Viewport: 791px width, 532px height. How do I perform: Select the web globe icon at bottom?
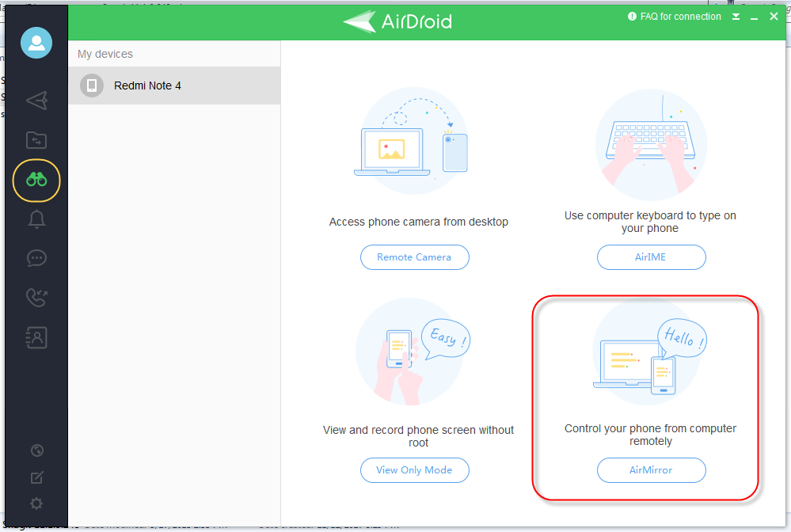click(x=36, y=450)
